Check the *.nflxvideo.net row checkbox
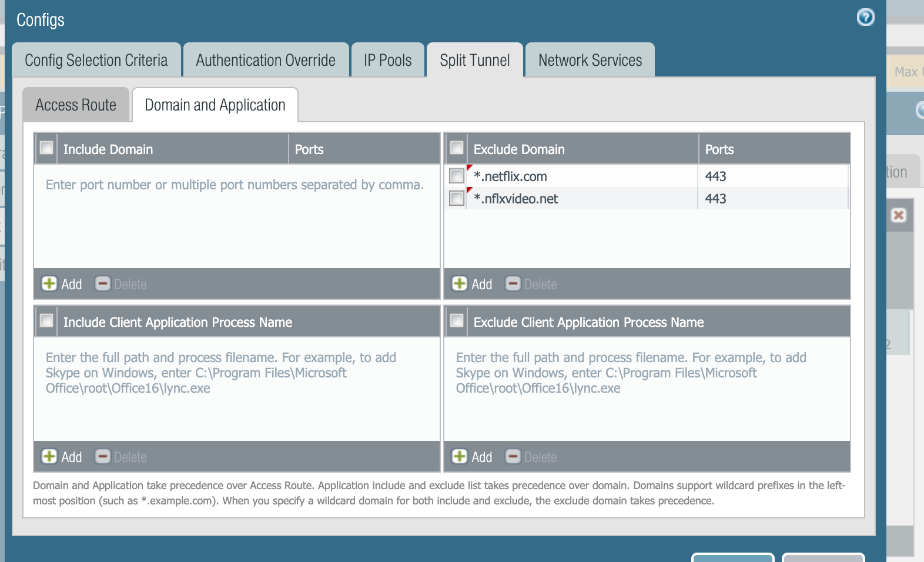 click(x=456, y=199)
